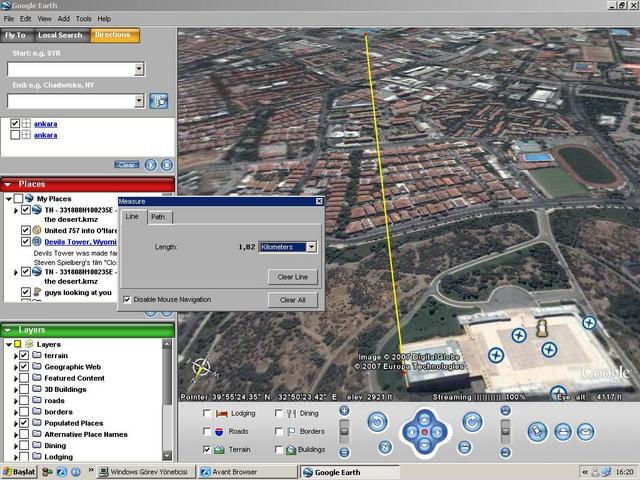
Task: Open the End location dropdown arrow
Action: pos(139,101)
